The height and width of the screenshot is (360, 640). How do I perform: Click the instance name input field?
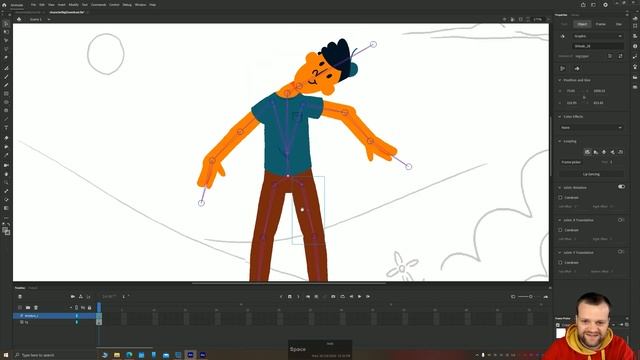(x=598, y=46)
